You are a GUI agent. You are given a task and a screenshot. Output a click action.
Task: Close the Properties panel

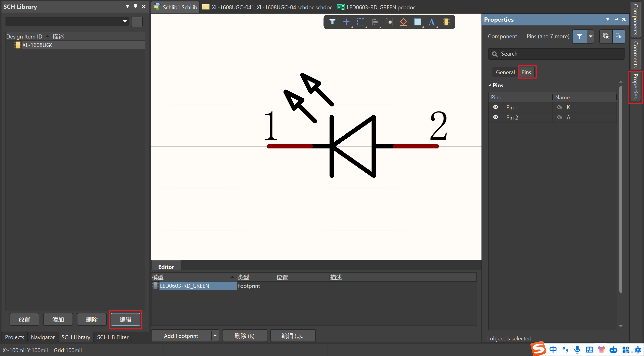pos(624,19)
